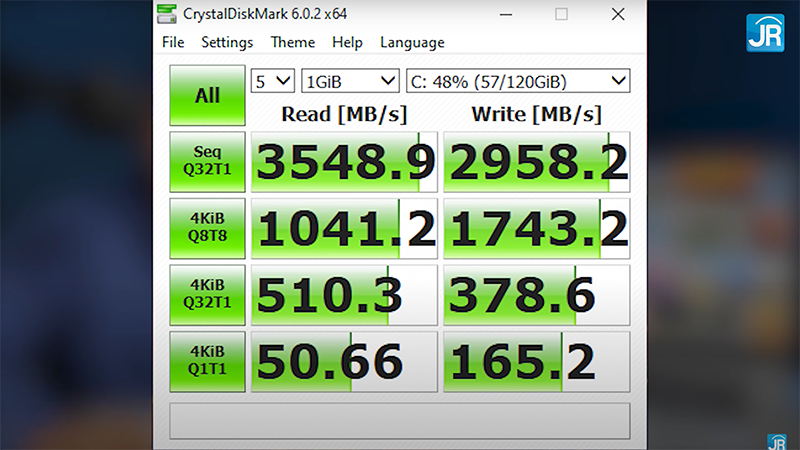Click the Seq read result 3548.9 bar
The width and height of the screenshot is (800, 450).
[344, 162]
